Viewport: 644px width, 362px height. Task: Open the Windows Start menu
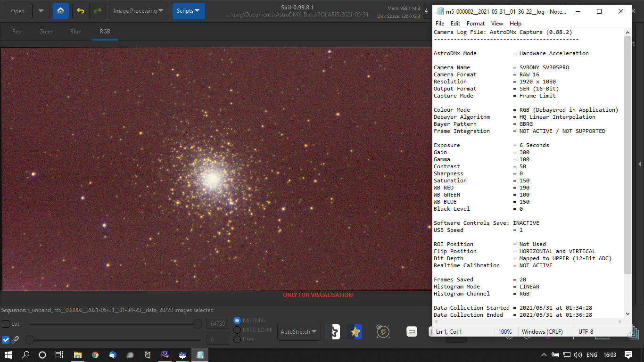tap(9, 355)
